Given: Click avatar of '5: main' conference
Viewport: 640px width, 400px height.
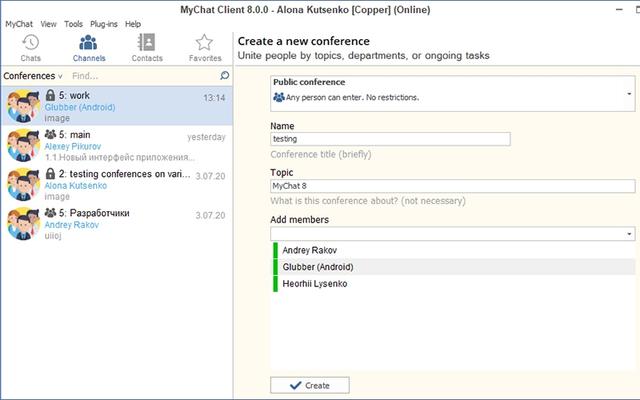Looking at the screenshot, I should [22, 145].
